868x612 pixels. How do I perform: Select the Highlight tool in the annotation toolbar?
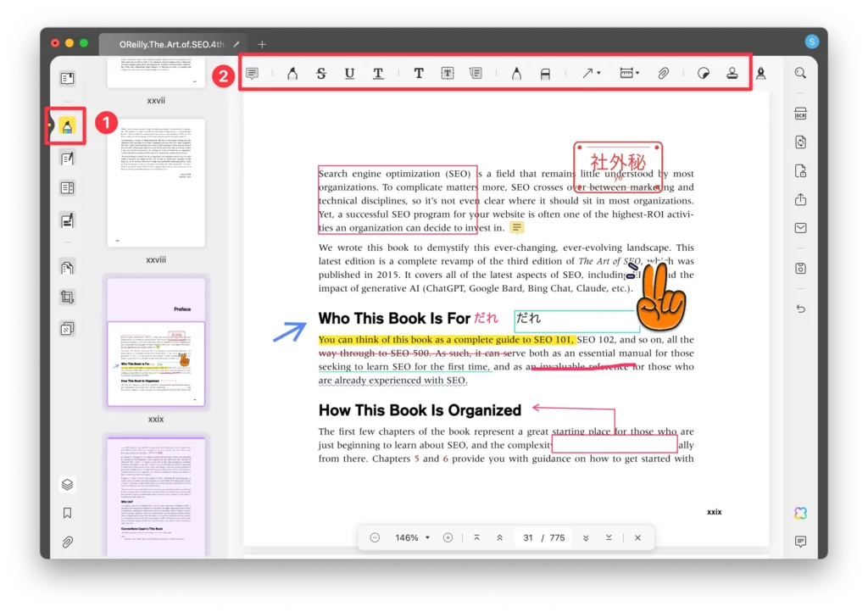(x=292, y=74)
